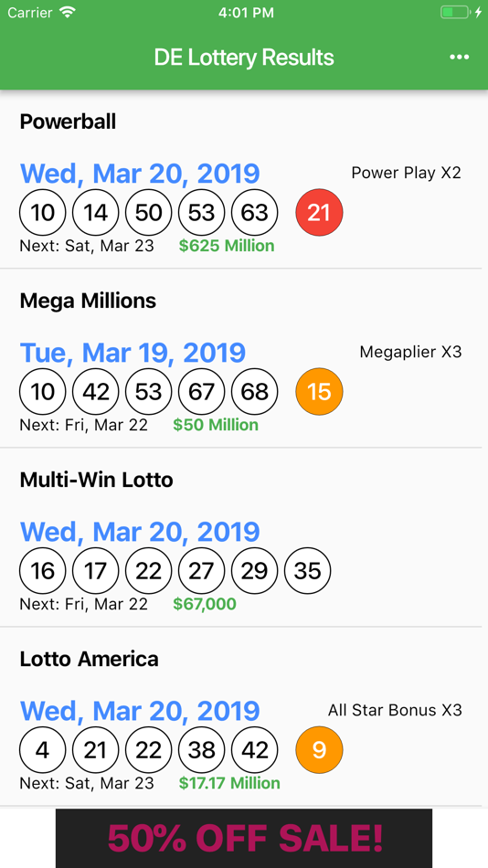Tap Powerball white ball number 63
This screenshot has height=868, width=488.
254,213
